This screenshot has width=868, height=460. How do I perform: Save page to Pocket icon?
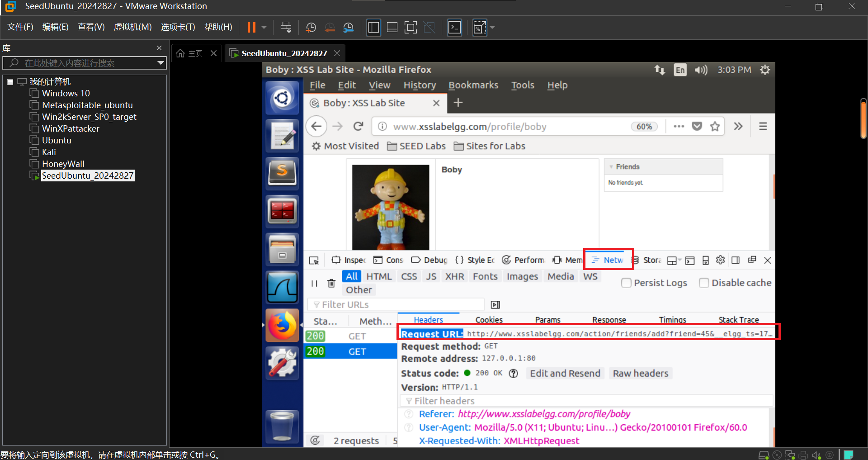[x=697, y=126]
